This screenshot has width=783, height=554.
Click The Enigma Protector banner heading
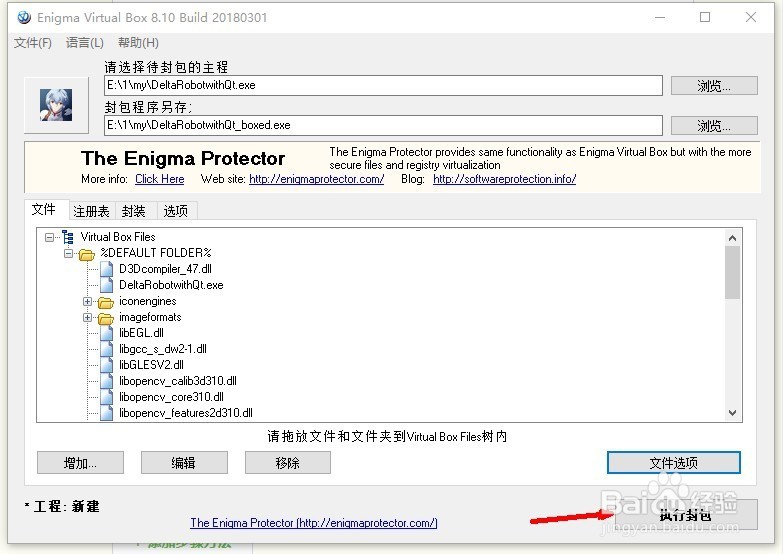coord(183,158)
